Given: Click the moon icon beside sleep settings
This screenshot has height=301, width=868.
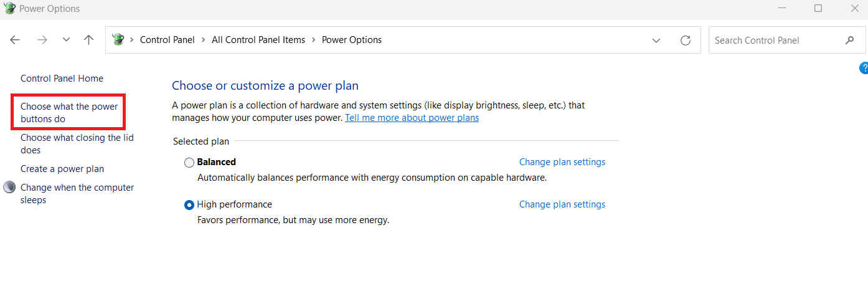Looking at the screenshot, I should click(9, 188).
